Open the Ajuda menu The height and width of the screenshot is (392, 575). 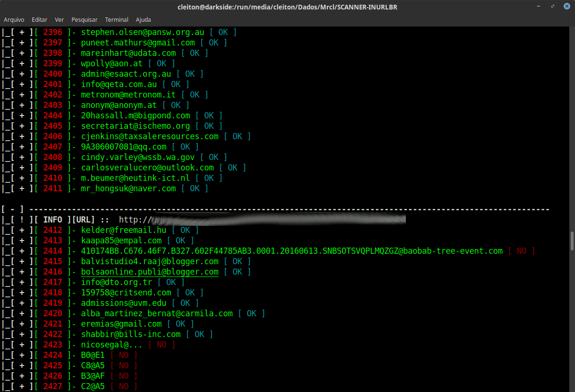(143, 19)
